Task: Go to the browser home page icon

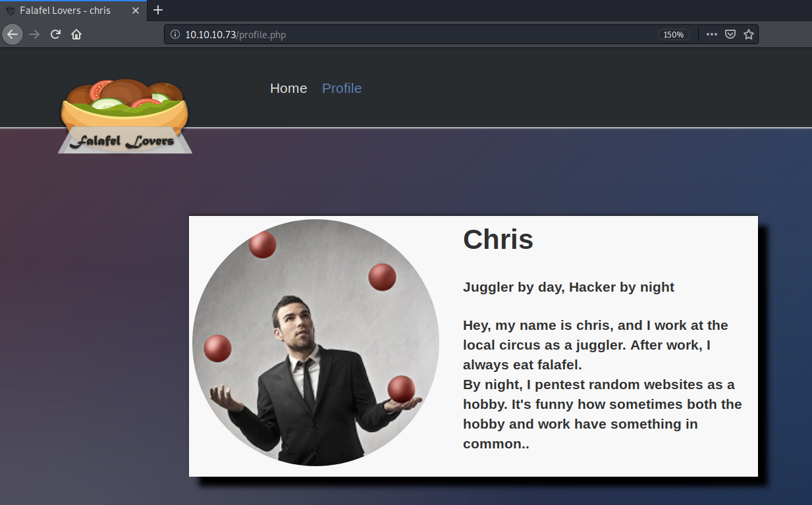Action: click(x=76, y=34)
